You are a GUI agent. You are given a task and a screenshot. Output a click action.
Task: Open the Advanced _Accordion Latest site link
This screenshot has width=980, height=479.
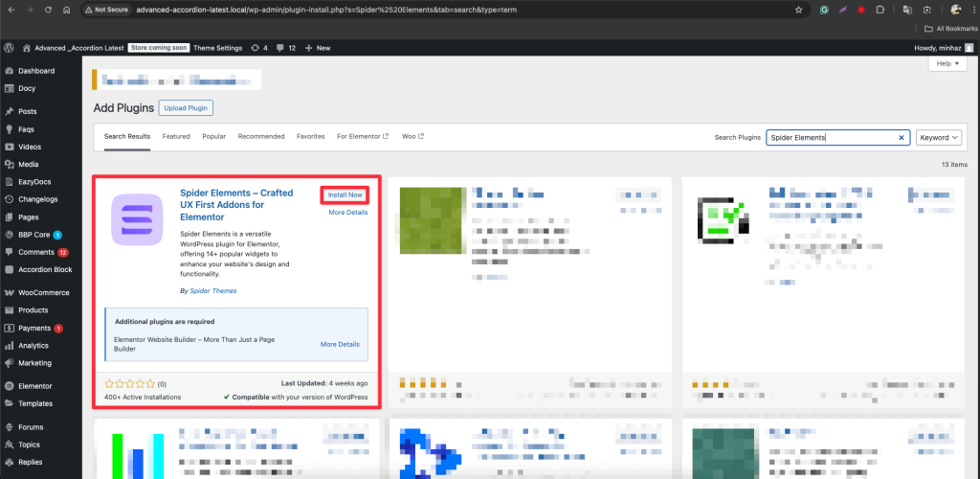(74, 48)
